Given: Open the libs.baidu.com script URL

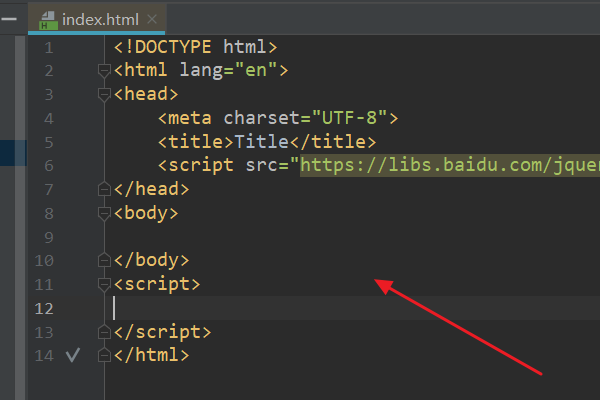Looking at the screenshot, I should [450, 165].
